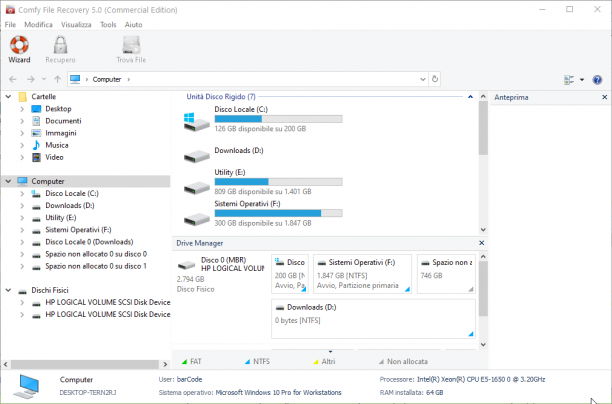Click Sistemi Operativi (F:) drive icon in list

tap(196, 219)
